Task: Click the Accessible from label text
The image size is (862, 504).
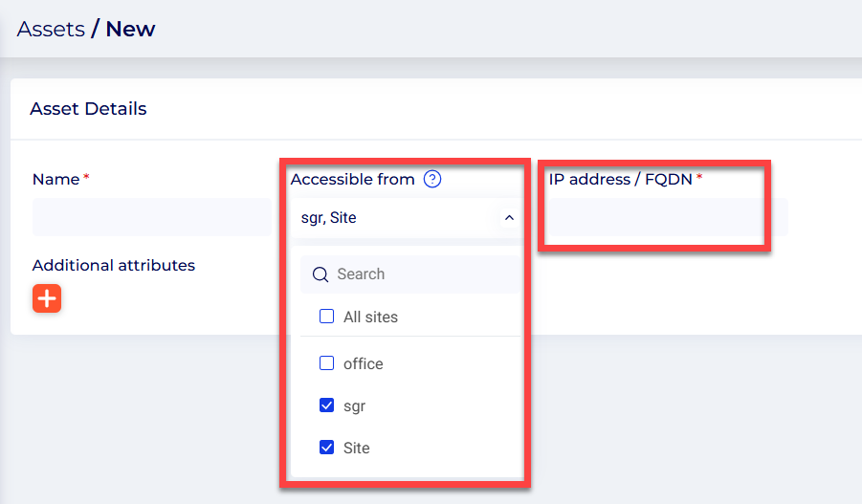Action: [352, 179]
